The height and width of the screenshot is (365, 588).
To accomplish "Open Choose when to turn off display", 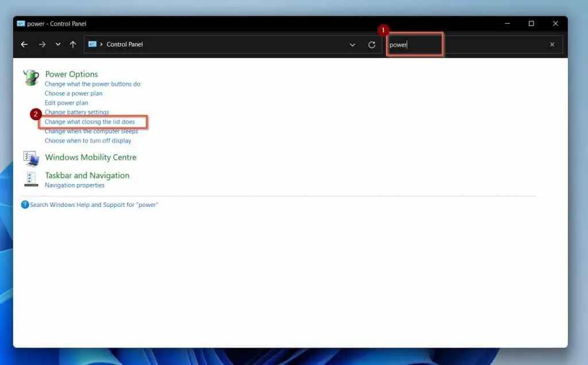I will coord(88,140).
